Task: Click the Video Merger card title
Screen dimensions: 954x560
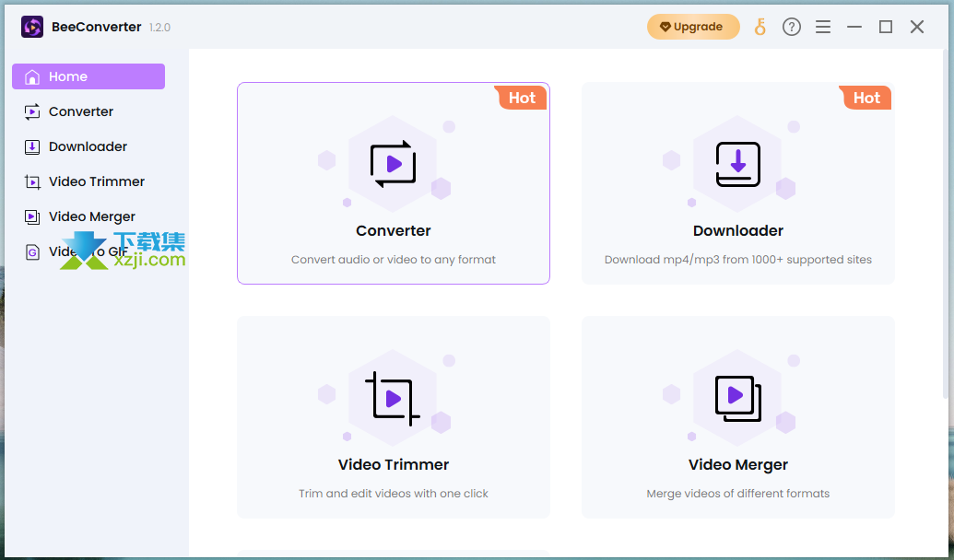Action: tap(738, 464)
